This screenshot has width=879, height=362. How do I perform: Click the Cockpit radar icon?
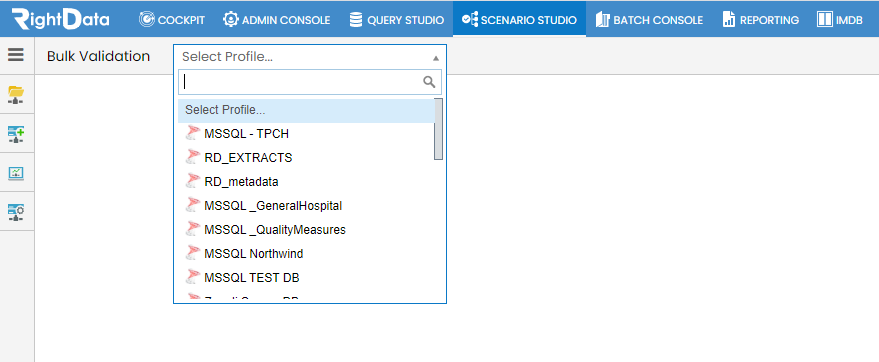[147, 20]
